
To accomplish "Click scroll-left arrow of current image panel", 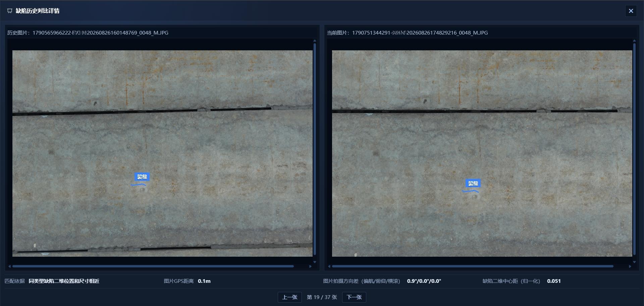I will 329,266.
